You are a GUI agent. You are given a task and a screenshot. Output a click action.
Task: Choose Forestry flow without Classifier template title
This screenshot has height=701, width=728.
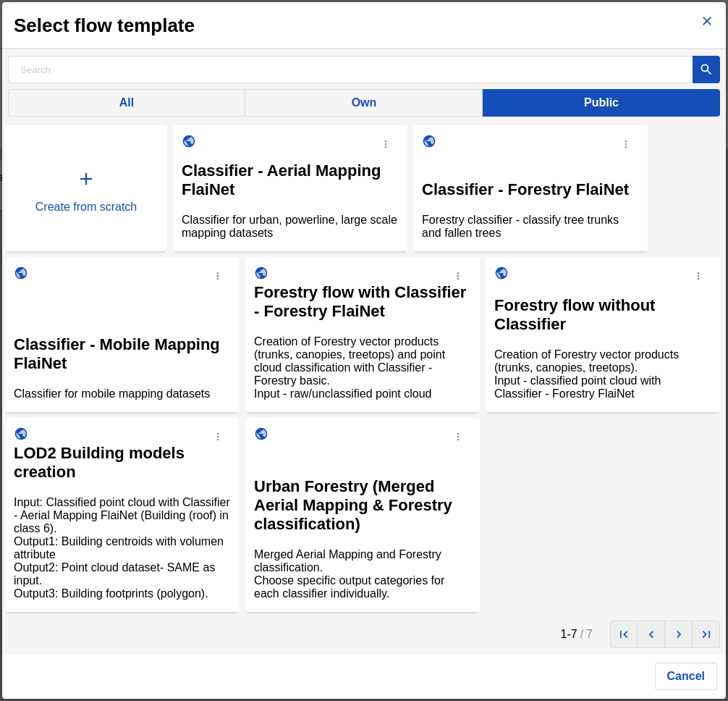click(575, 314)
